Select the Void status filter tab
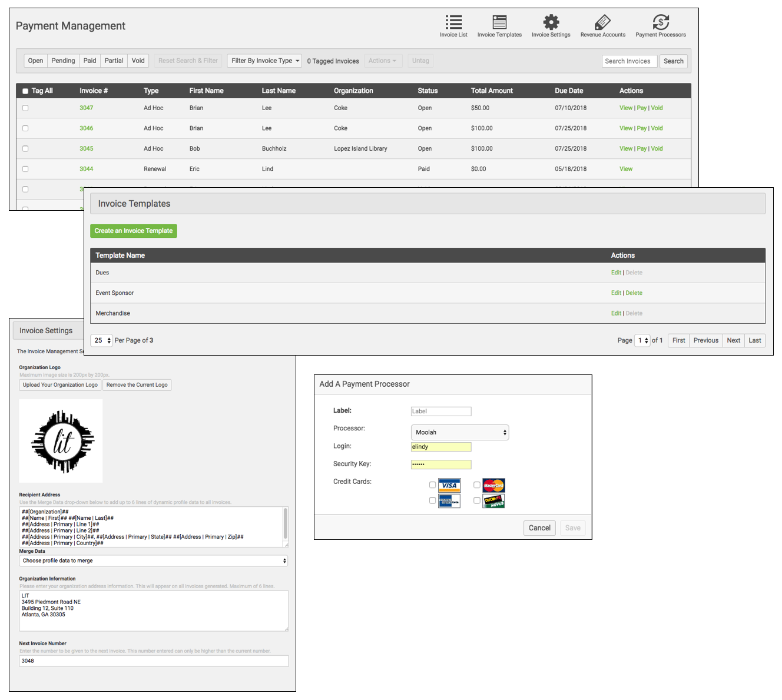Viewport: 782px width, 700px height. (x=138, y=61)
